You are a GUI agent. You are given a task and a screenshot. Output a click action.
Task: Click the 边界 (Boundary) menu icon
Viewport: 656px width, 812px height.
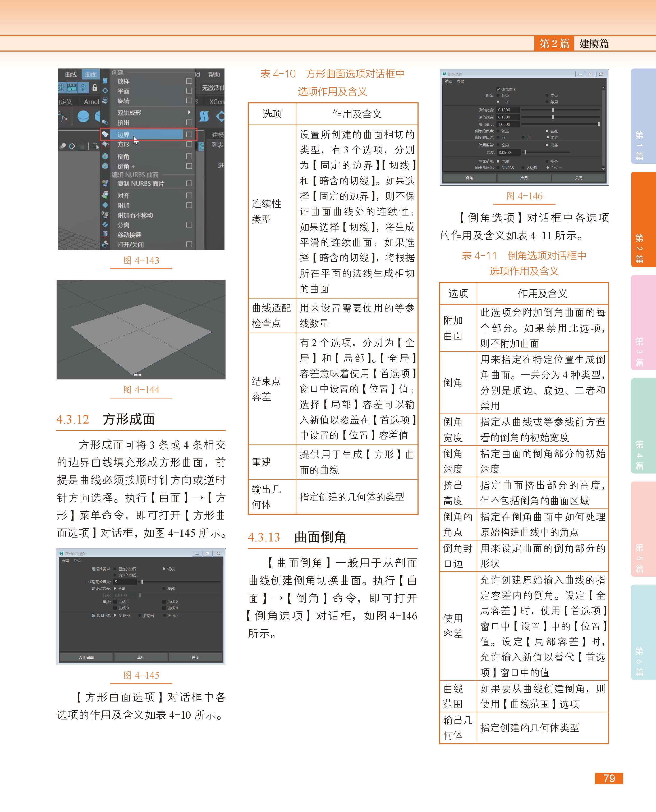pos(105,134)
